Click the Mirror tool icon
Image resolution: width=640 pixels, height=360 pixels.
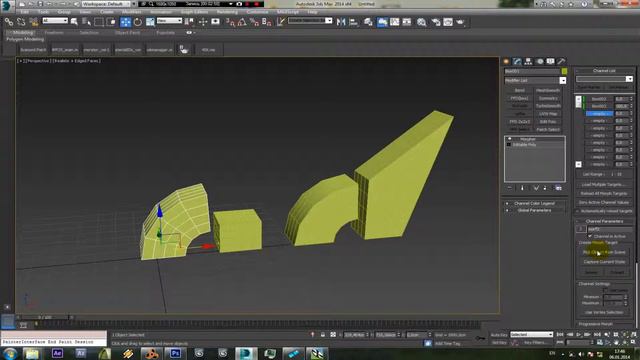point(341,22)
